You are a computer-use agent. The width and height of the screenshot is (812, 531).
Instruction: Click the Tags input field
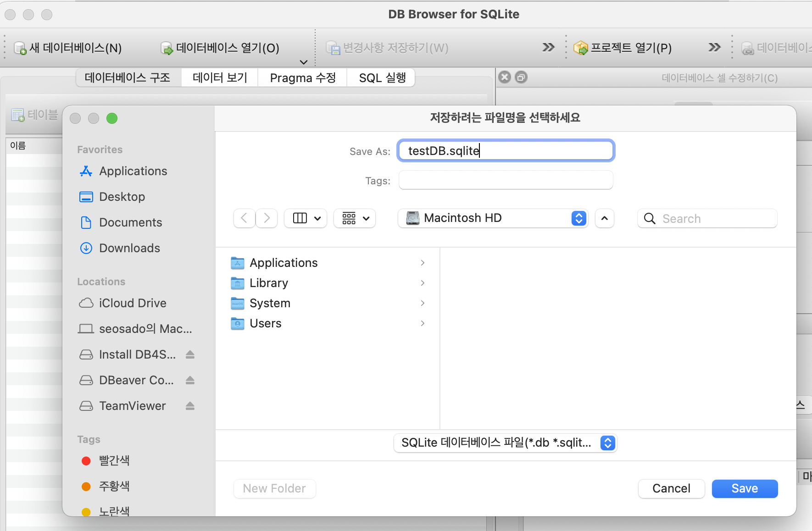point(506,180)
